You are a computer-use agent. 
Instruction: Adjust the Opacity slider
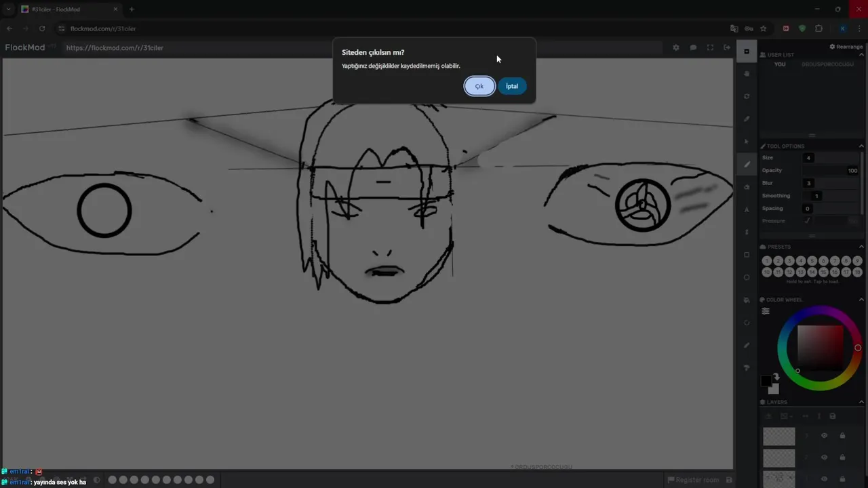[x=831, y=170]
